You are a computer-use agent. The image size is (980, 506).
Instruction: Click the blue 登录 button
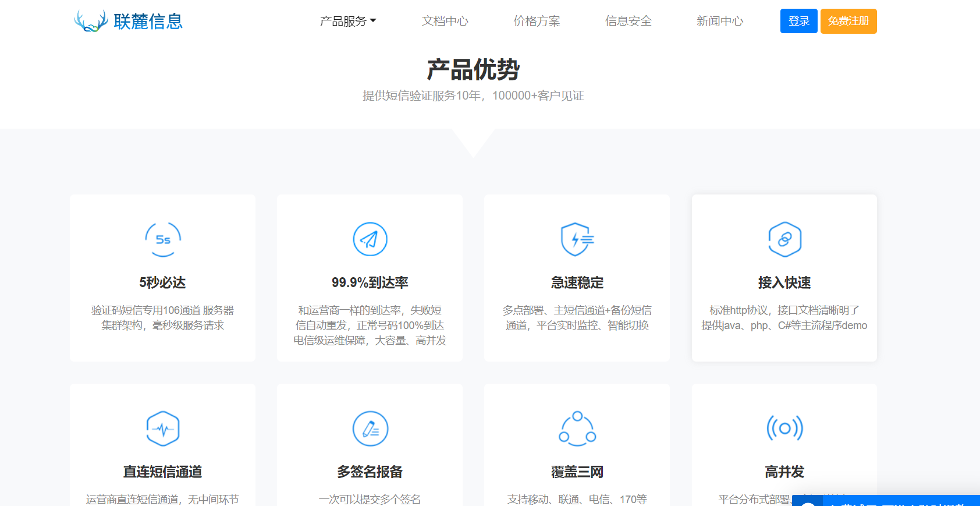coord(799,21)
